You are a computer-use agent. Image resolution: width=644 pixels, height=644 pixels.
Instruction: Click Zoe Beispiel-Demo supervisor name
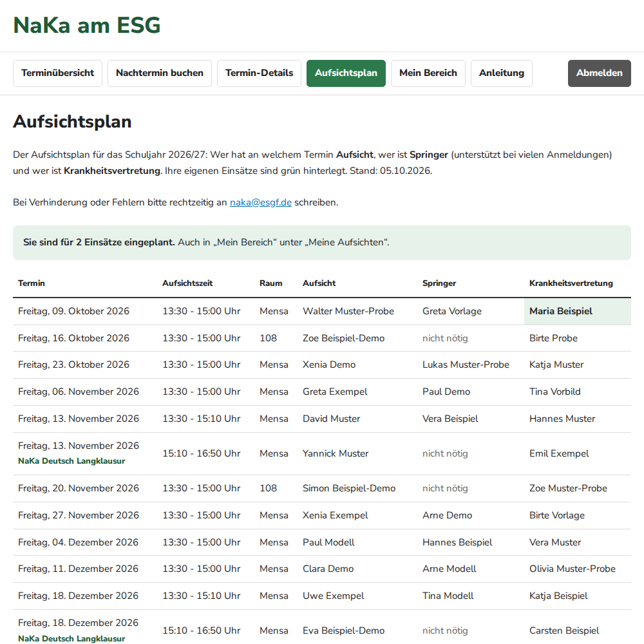coord(343,338)
